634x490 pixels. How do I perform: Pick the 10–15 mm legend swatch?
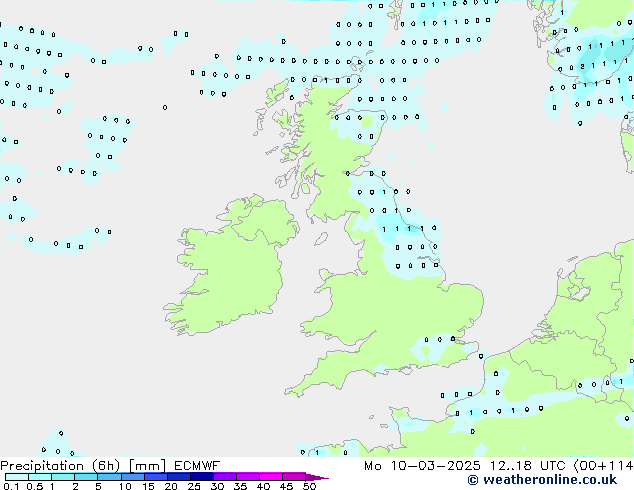(132, 477)
